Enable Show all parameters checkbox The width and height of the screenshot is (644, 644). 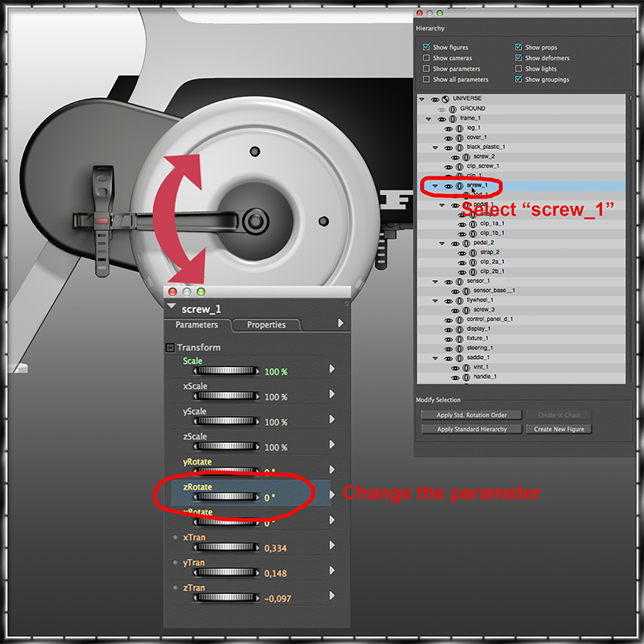427,79
